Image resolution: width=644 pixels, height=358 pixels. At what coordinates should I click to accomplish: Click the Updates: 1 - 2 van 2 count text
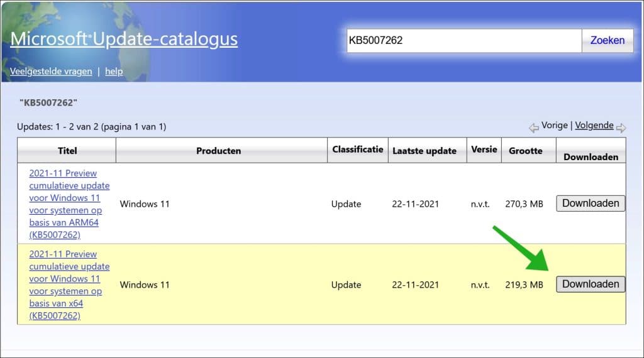coord(92,127)
